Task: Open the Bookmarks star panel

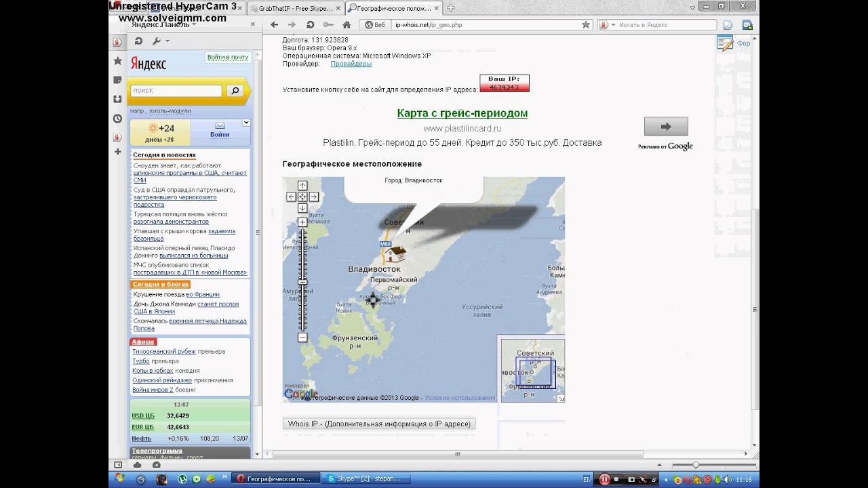Action: 117,61
